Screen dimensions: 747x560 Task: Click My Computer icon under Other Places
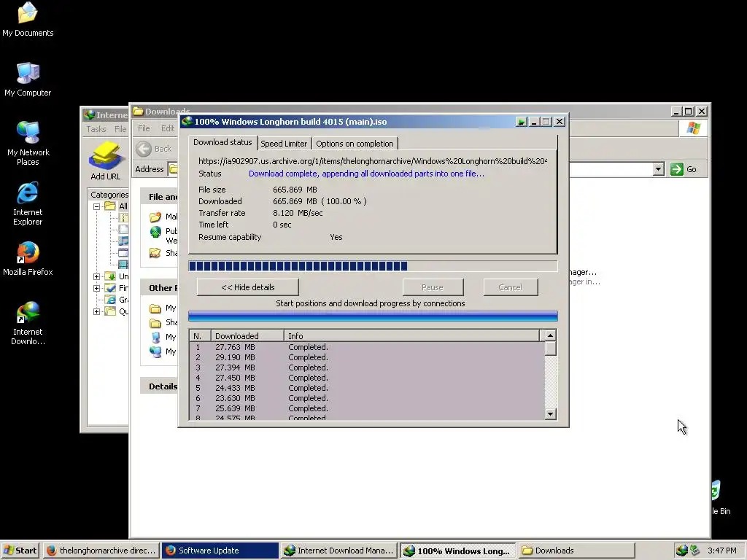155,337
